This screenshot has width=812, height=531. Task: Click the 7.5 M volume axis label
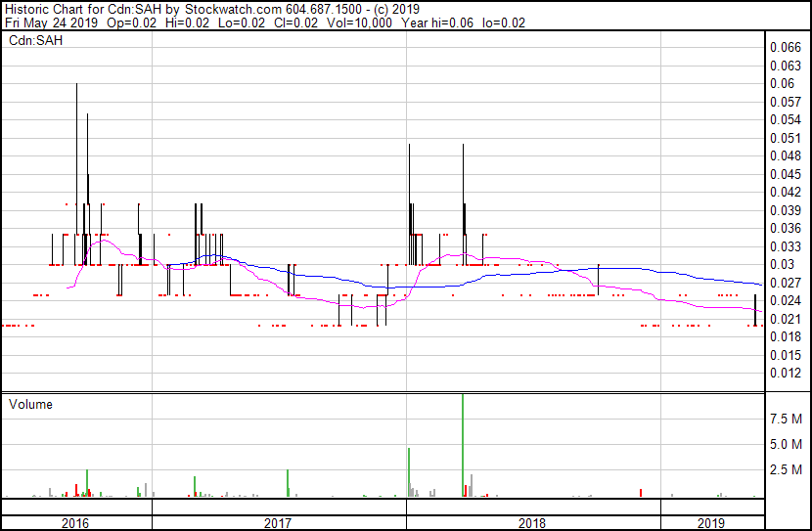(x=787, y=420)
